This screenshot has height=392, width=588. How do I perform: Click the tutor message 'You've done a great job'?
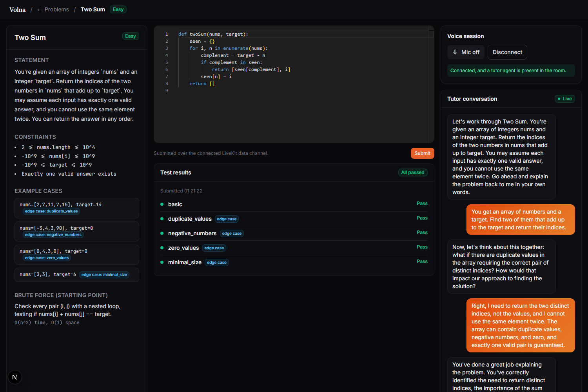tap(501, 375)
